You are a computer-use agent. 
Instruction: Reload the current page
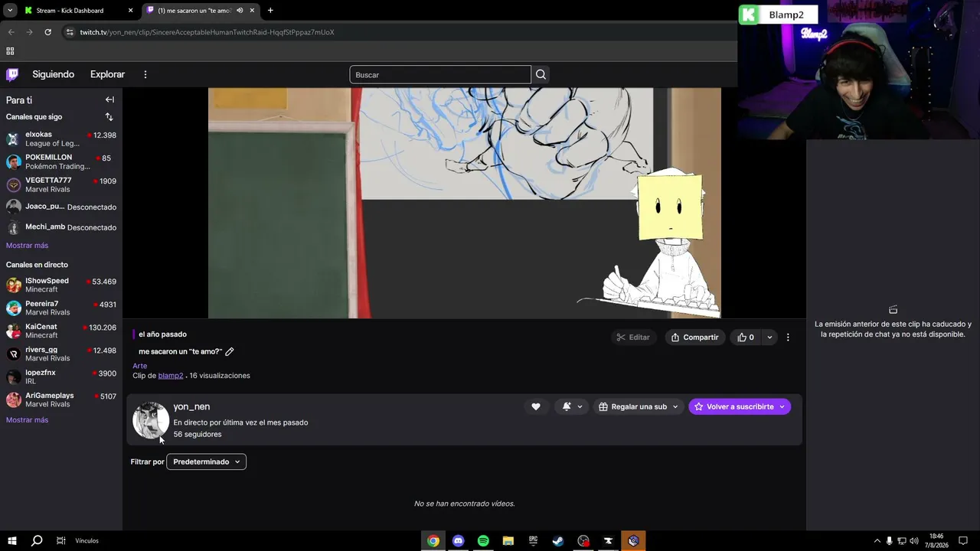47,32
